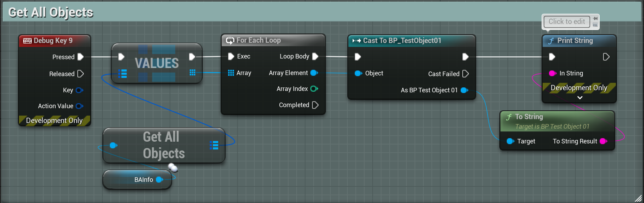Click the Array Index output pin
Image resolution: width=644 pixels, height=203 pixels.
click(314, 89)
